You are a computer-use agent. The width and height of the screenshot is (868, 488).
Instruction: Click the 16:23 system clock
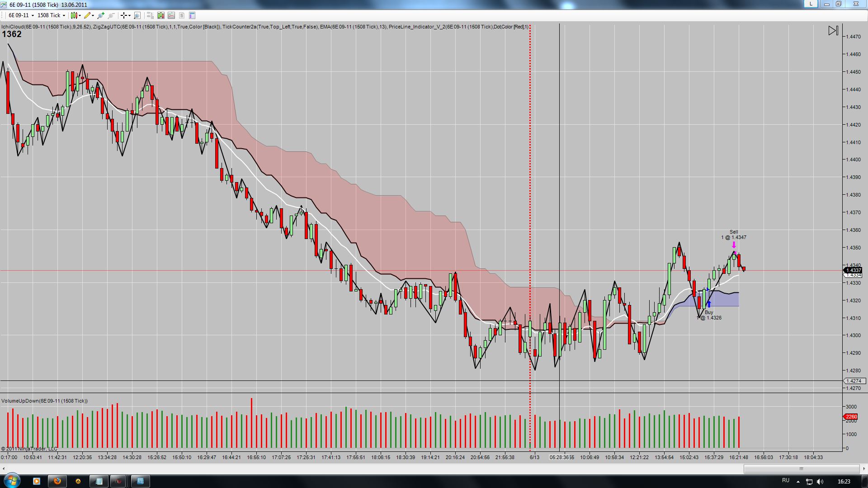click(844, 482)
